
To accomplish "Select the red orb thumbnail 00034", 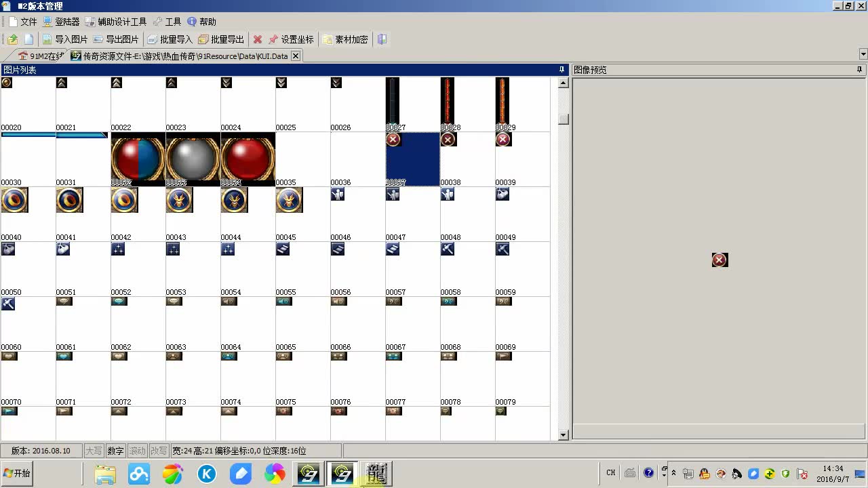I will [x=248, y=159].
